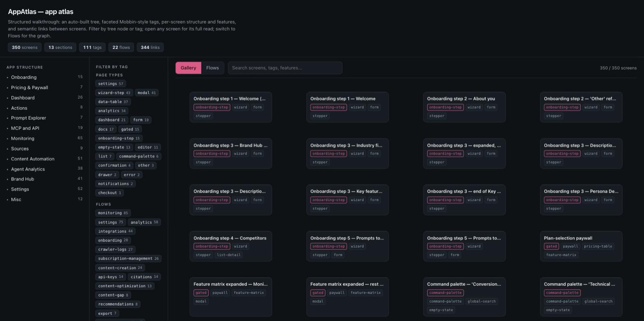The image size is (644, 321).
Task: Open 'Onboarding step 1 — Welcome' card
Action: pyautogui.click(x=347, y=107)
